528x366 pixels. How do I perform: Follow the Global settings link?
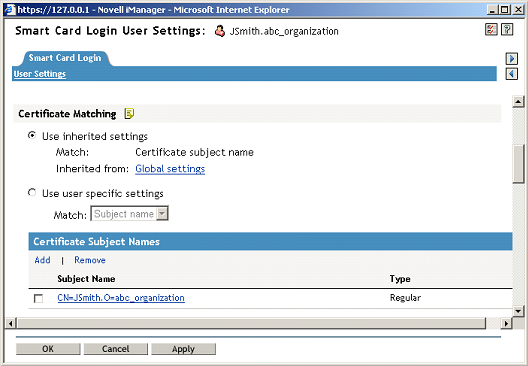point(170,169)
